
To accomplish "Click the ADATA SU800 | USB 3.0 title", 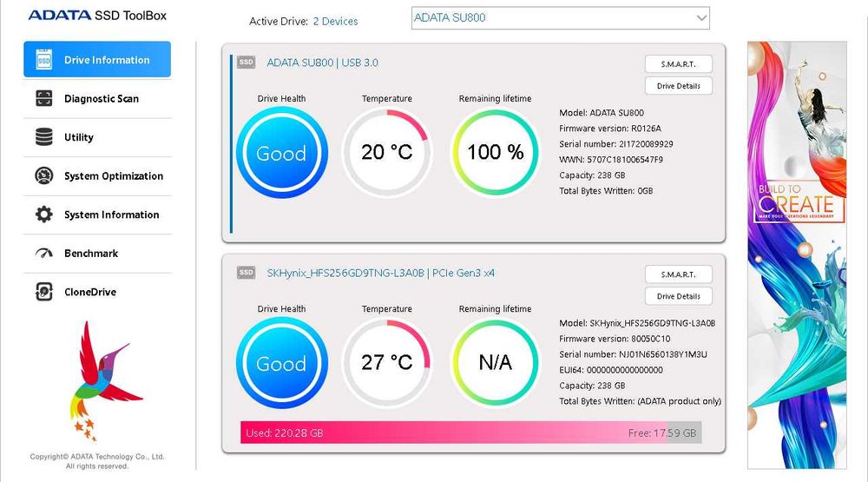I will pyautogui.click(x=322, y=63).
